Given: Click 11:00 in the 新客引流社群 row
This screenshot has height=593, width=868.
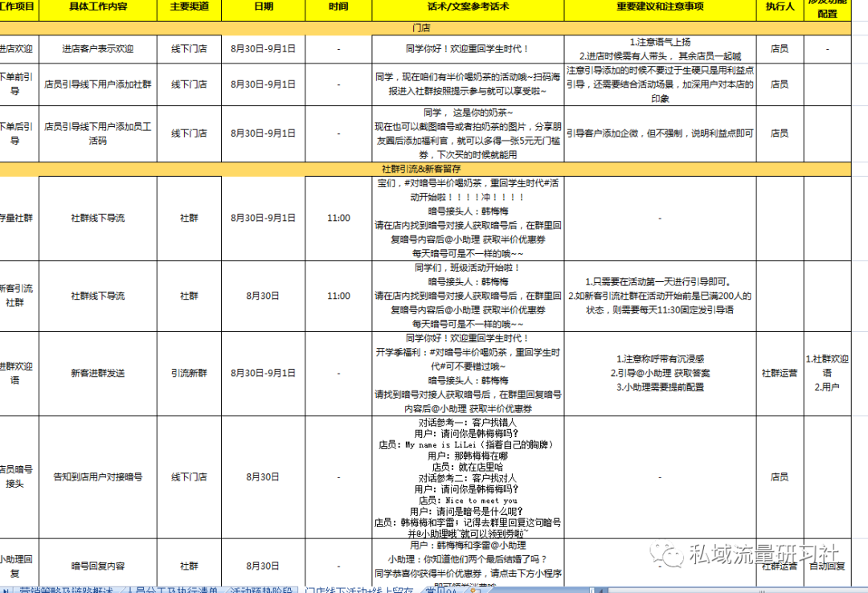Looking at the screenshot, I should pyautogui.click(x=339, y=296).
